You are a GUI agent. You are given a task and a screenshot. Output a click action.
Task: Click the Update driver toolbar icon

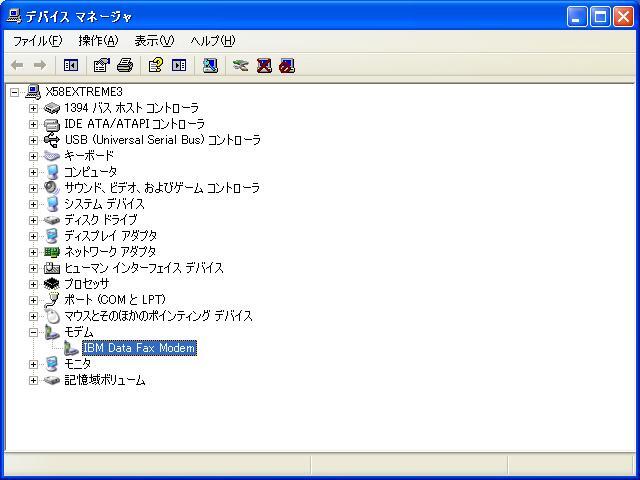240,65
